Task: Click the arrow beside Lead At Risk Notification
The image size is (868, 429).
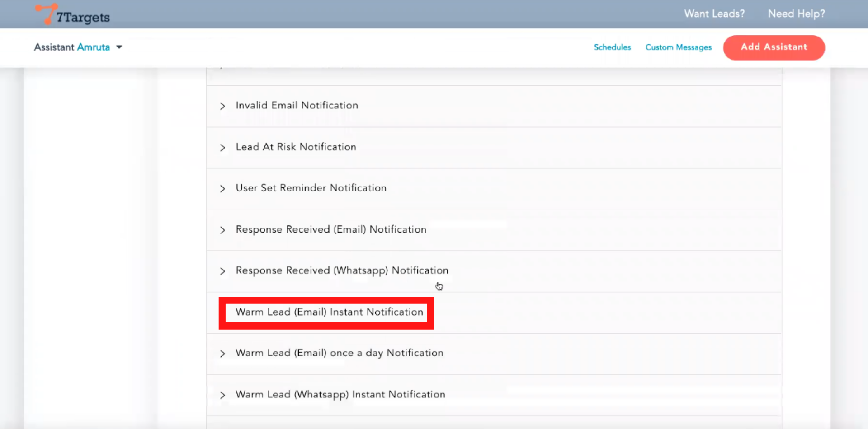Action: tap(222, 148)
